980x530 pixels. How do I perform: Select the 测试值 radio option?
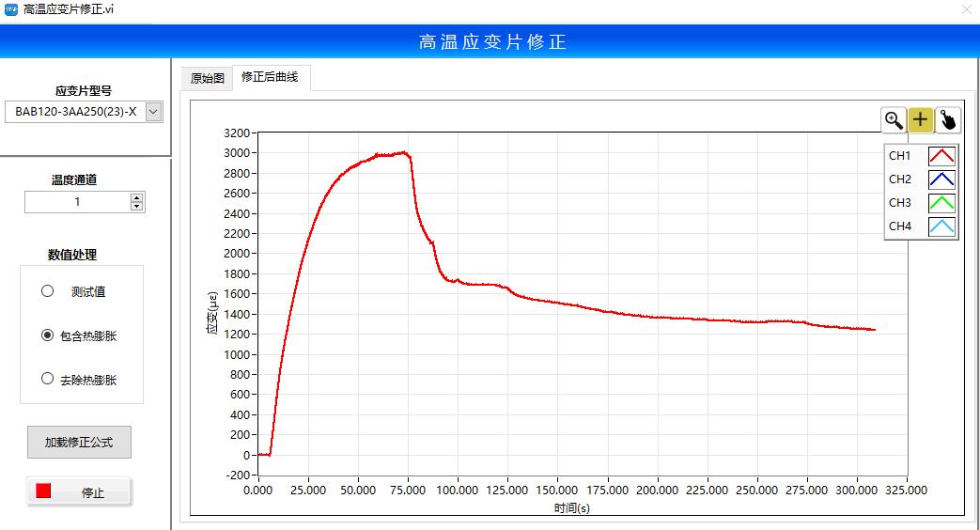(x=48, y=291)
